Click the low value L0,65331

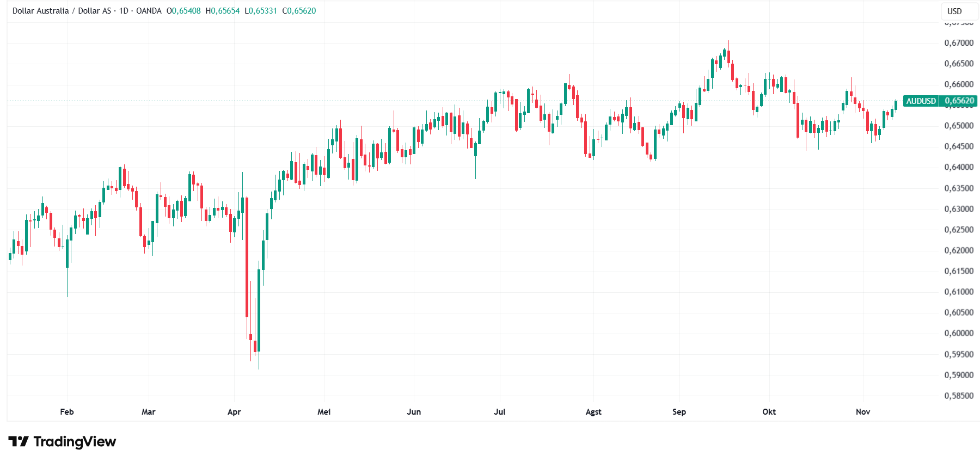pyautogui.click(x=261, y=11)
